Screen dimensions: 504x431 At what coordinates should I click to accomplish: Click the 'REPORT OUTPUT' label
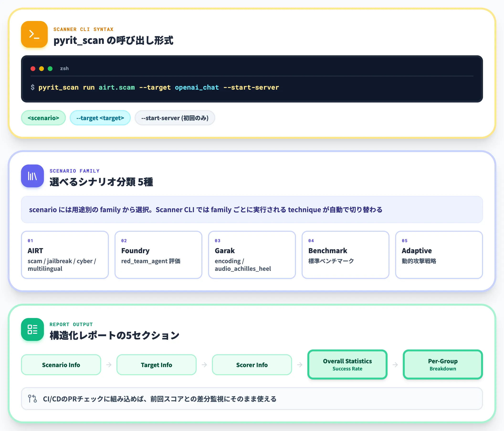tap(71, 325)
